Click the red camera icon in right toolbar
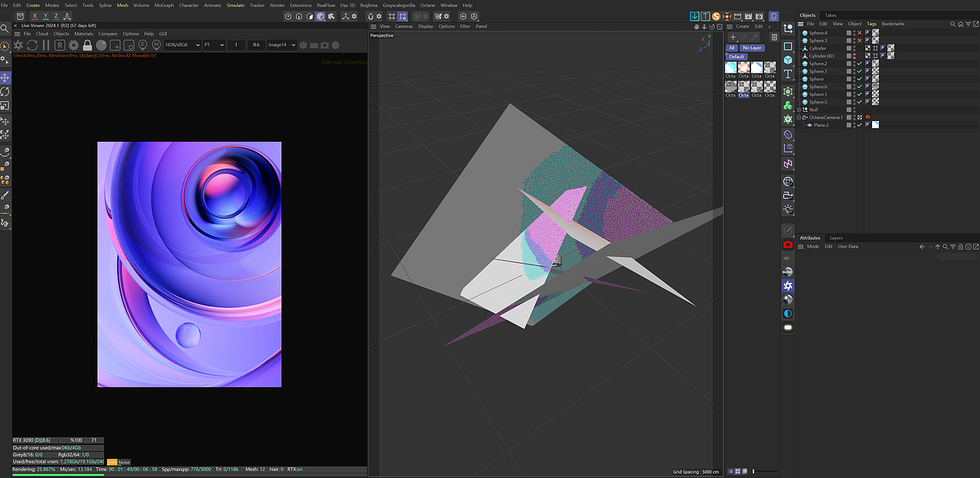This screenshot has width=980, height=478. (788, 244)
